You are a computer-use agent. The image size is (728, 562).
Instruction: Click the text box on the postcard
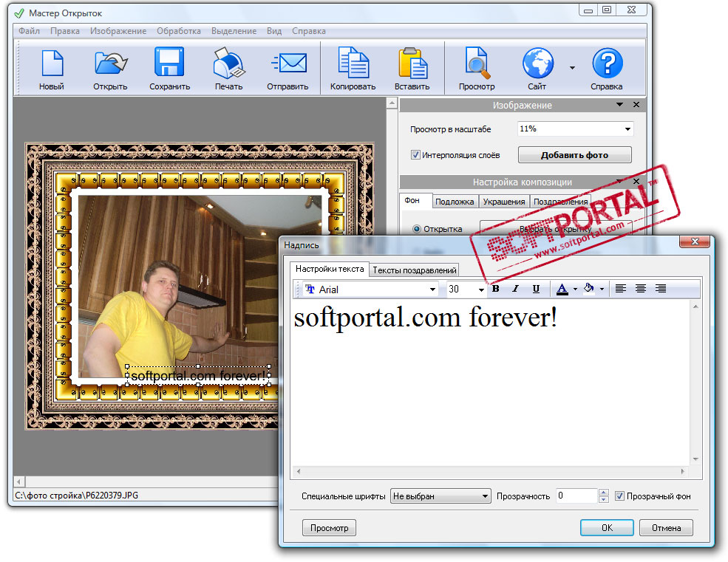pyautogui.click(x=198, y=375)
